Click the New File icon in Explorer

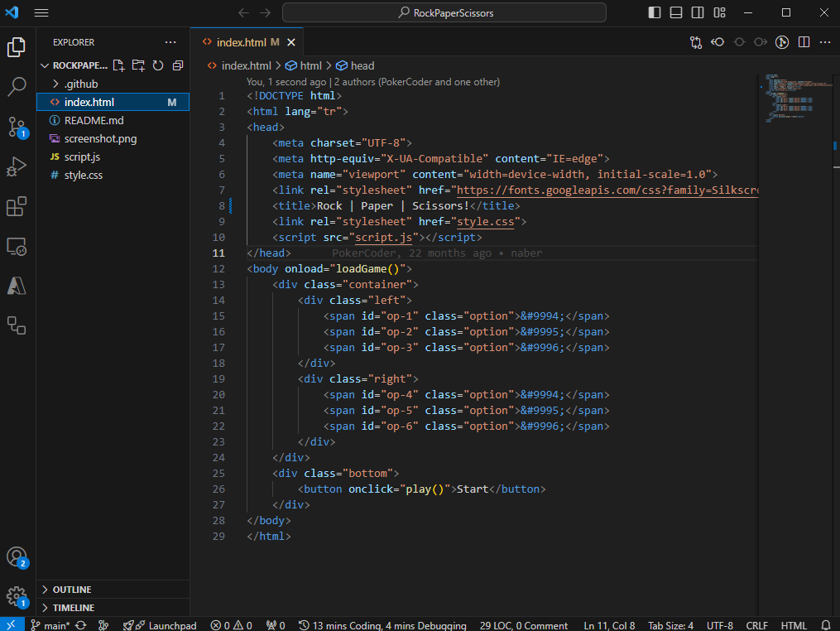click(x=118, y=65)
